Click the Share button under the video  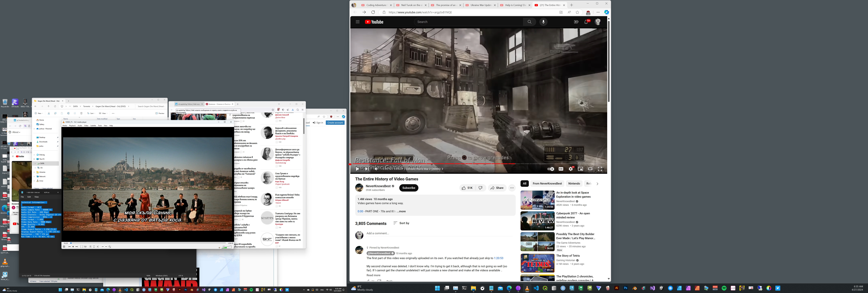point(497,188)
